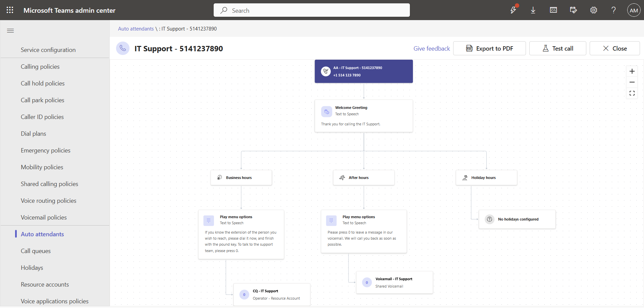Open the app launcher grid icon
Image resolution: width=644 pixels, height=308 pixels.
(10, 10)
